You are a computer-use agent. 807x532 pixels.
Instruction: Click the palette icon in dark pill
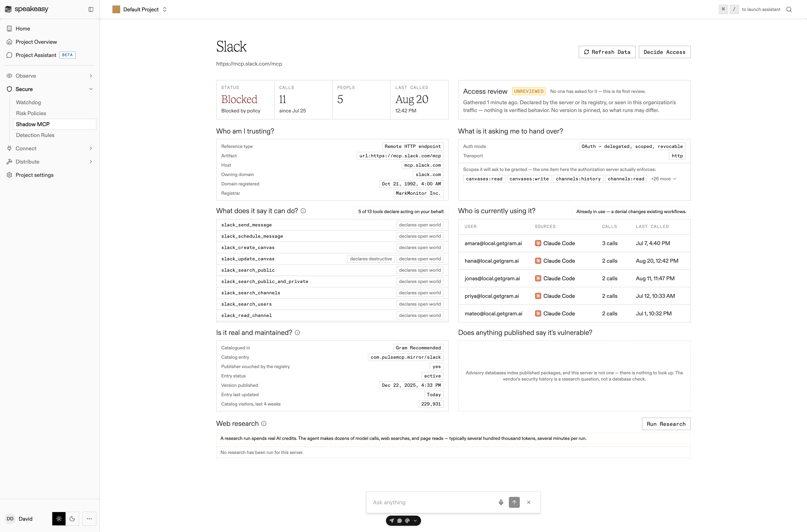(407, 520)
